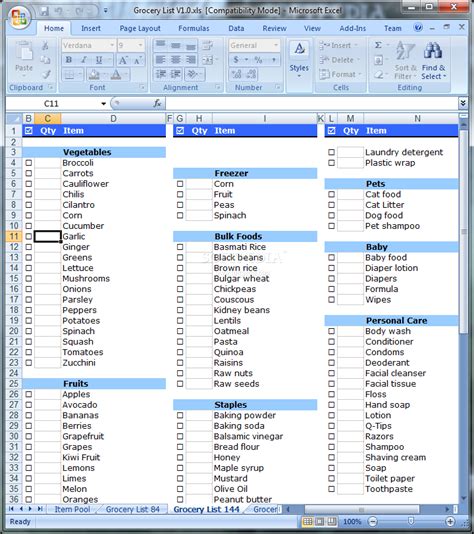Open the font size dropdown
474x534 pixels.
point(140,45)
